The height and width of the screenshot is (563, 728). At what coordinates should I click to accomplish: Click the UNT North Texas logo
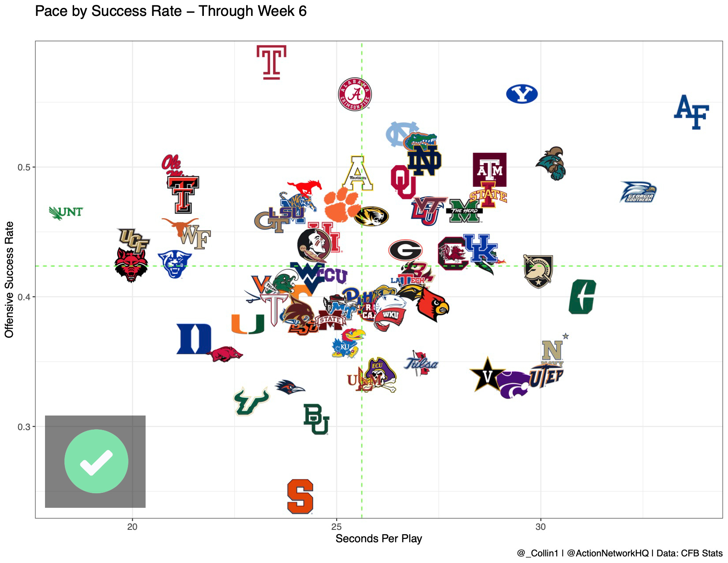[x=66, y=212]
